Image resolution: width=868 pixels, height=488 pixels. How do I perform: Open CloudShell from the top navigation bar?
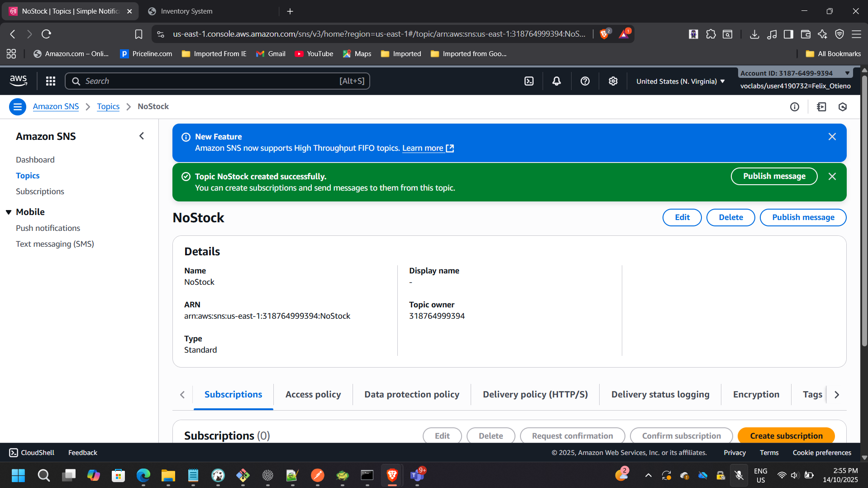click(x=529, y=81)
